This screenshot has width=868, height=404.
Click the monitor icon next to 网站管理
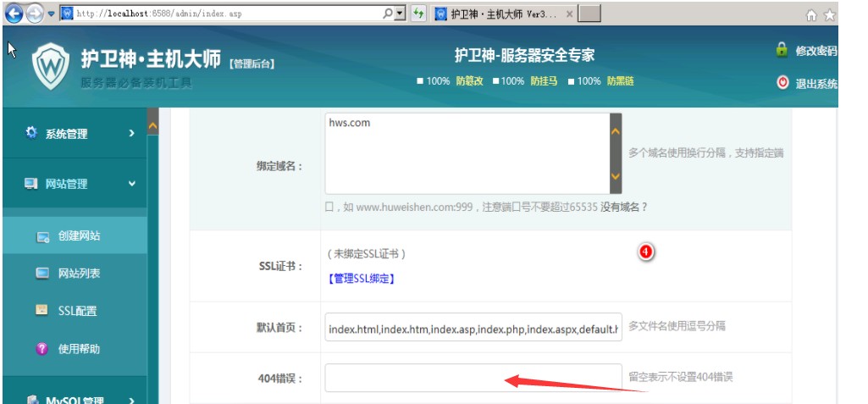click(x=31, y=184)
